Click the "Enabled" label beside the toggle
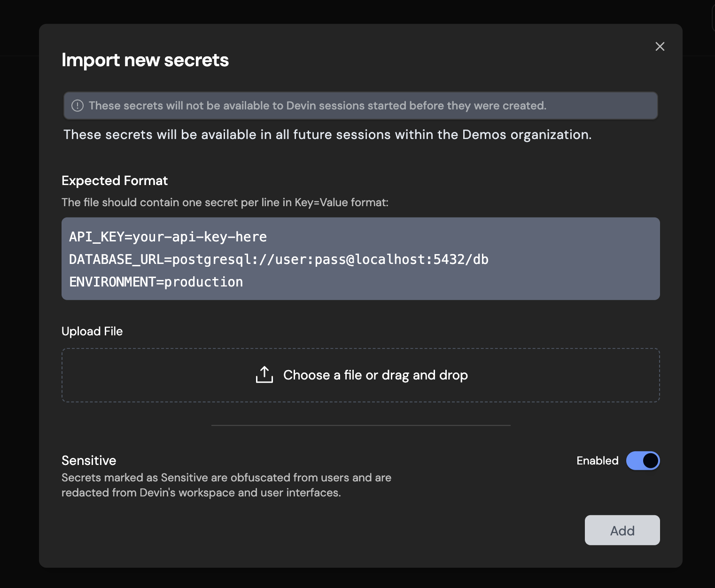The width and height of the screenshot is (715, 588). tap(597, 461)
